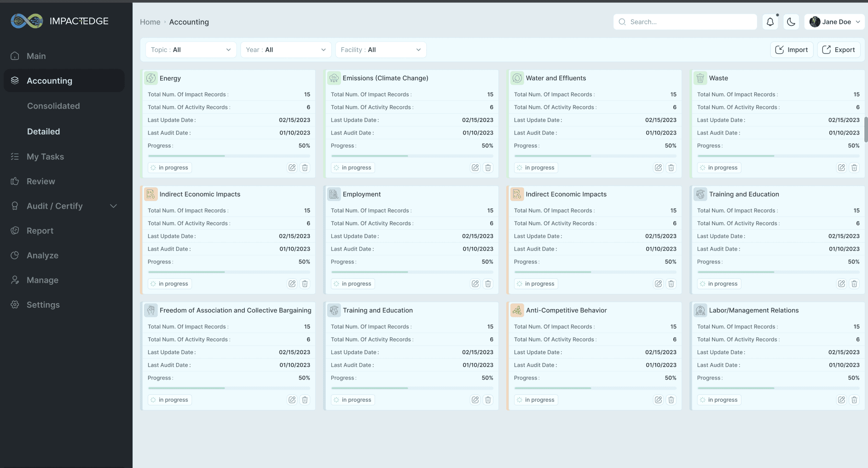Image resolution: width=868 pixels, height=468 pixels.
Task: Edit the Emissions (Climate Change) card
Action: pos(475,168)
